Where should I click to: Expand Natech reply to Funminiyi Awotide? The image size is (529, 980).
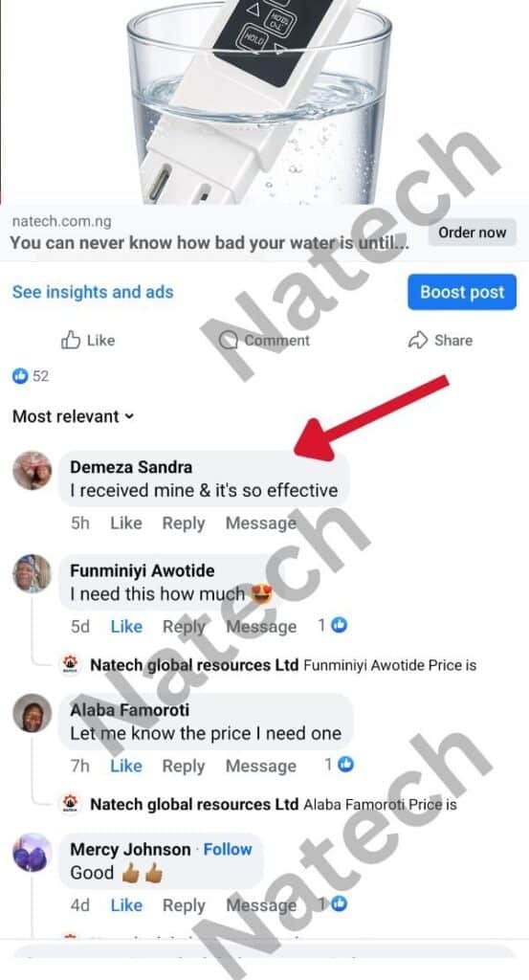click(269, 665)
